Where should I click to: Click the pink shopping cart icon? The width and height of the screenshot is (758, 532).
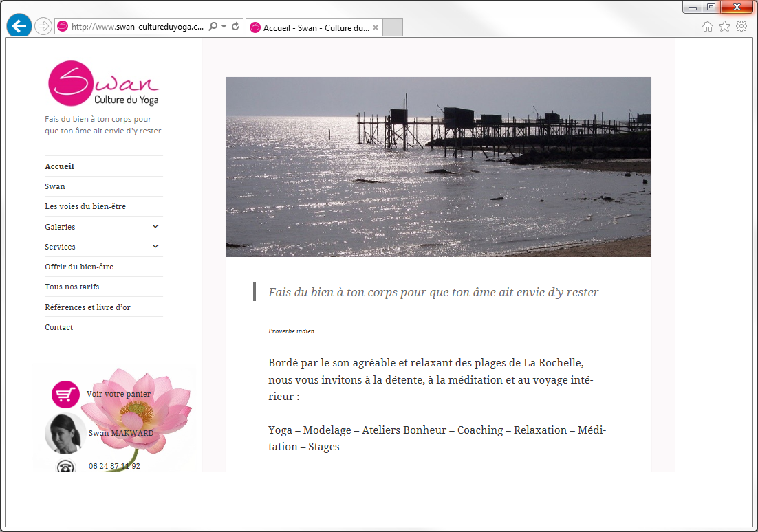pos(65,395)
